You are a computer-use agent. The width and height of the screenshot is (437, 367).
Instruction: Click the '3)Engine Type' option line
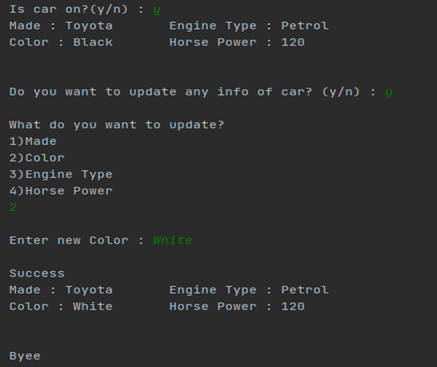[61, 175]
